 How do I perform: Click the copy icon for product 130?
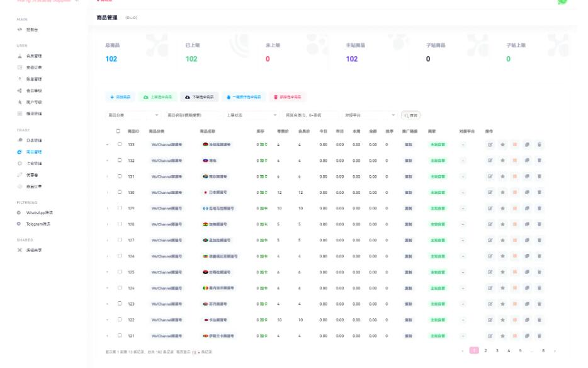tap(527, 192)
